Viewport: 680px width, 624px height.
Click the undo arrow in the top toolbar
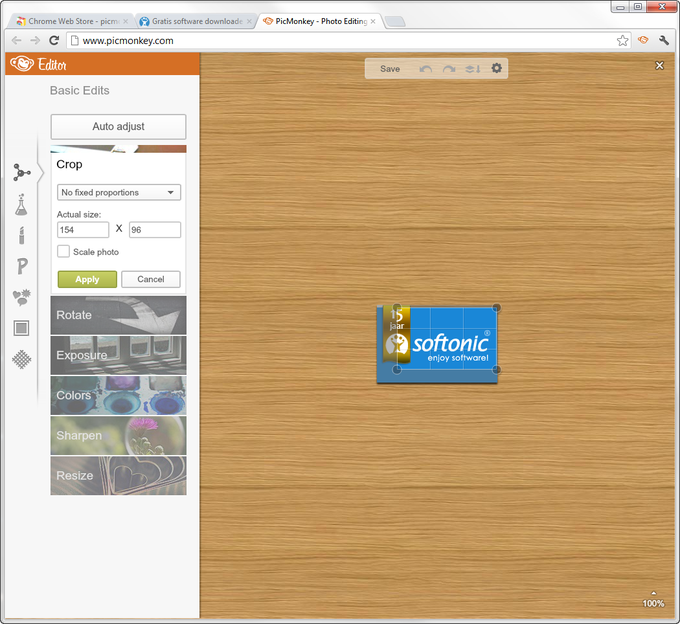tap(426, 69)
